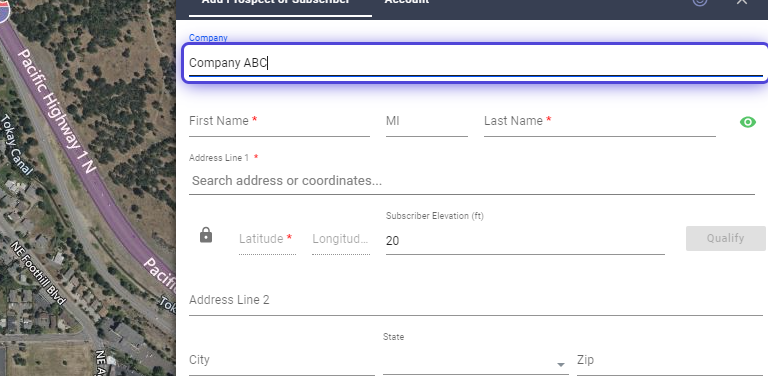Click the Qualify button
This screenshot has width=768, height=376.
(x=725, y=238)
